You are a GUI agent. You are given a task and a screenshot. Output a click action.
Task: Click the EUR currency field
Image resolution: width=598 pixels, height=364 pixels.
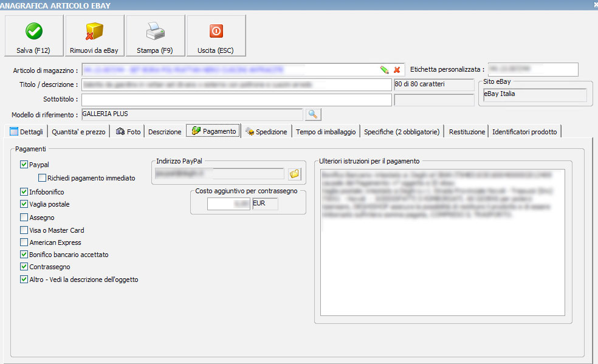(265, 204)
